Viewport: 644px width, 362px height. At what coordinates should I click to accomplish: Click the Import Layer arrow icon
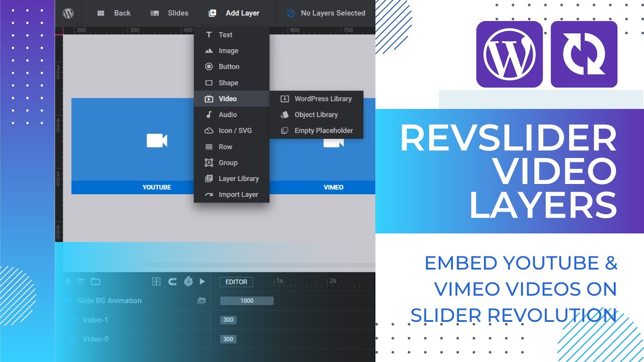pyautogui.click(x=209, y=195)
